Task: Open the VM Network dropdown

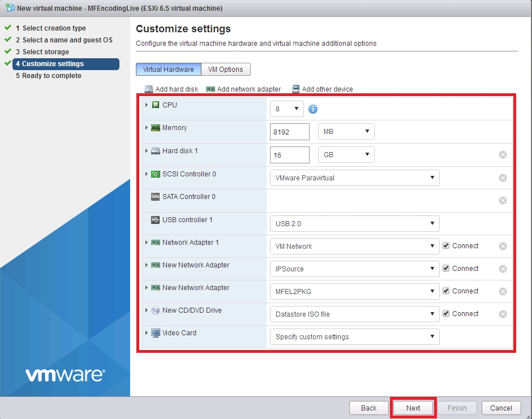Action: pyautogui.click(x=354, y=247)
